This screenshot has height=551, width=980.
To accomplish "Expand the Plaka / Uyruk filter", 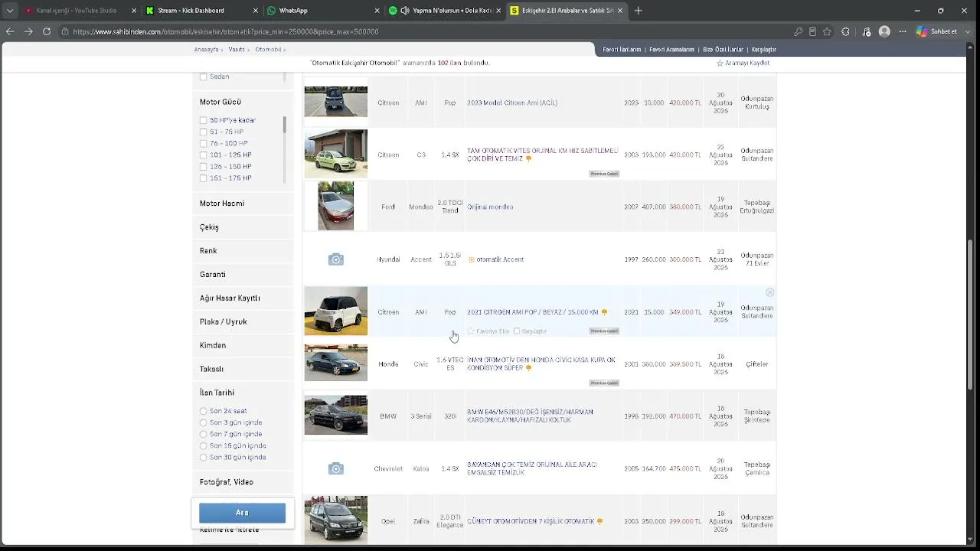I will click(x=243, y=322).
